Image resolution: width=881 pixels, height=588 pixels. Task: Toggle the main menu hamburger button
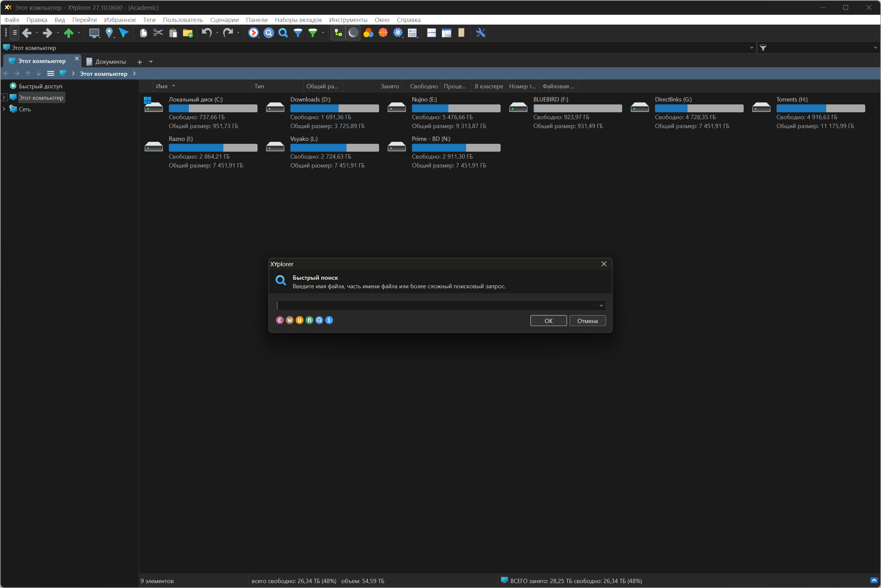pyautogui.click(x=15, y=33)
